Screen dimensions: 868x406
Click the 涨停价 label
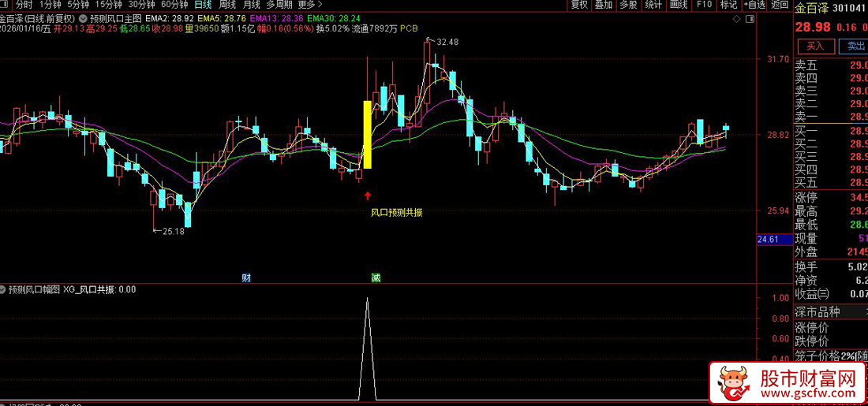coord(812,327)
